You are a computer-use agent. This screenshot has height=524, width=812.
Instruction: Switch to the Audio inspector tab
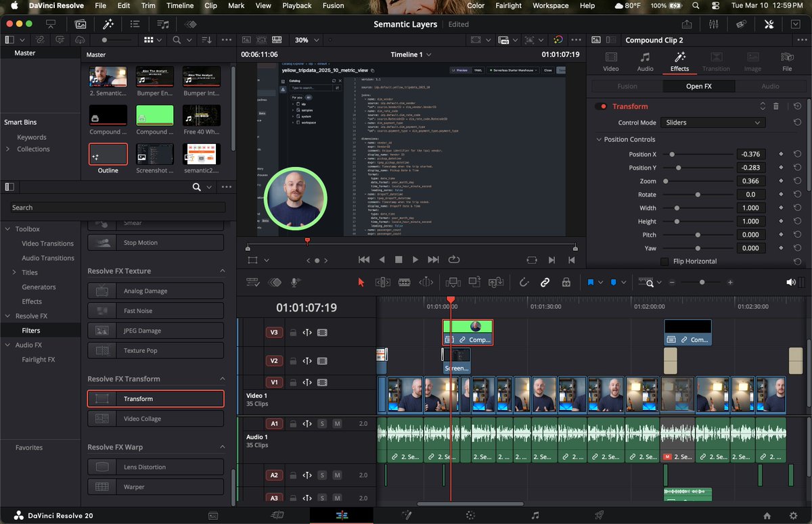point(646,62)
